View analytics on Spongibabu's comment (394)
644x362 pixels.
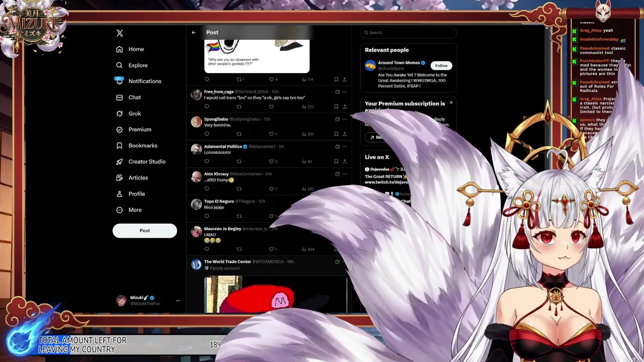[x=308, y=134]
